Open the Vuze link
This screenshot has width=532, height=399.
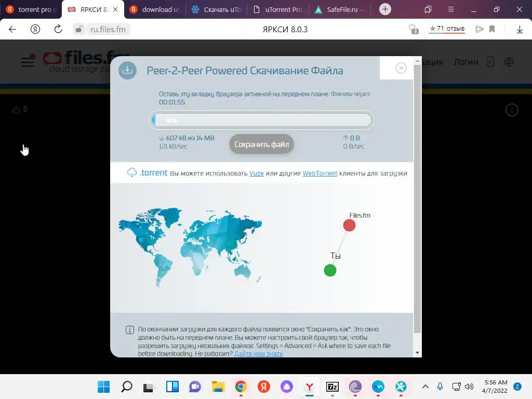point(256,174)
